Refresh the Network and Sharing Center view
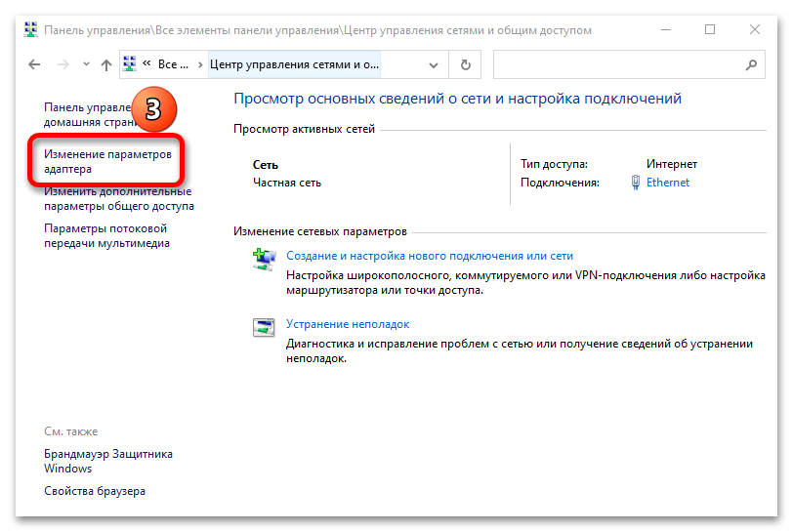The height and width of the screenshot is (532, 793). [x=465, y=64]
